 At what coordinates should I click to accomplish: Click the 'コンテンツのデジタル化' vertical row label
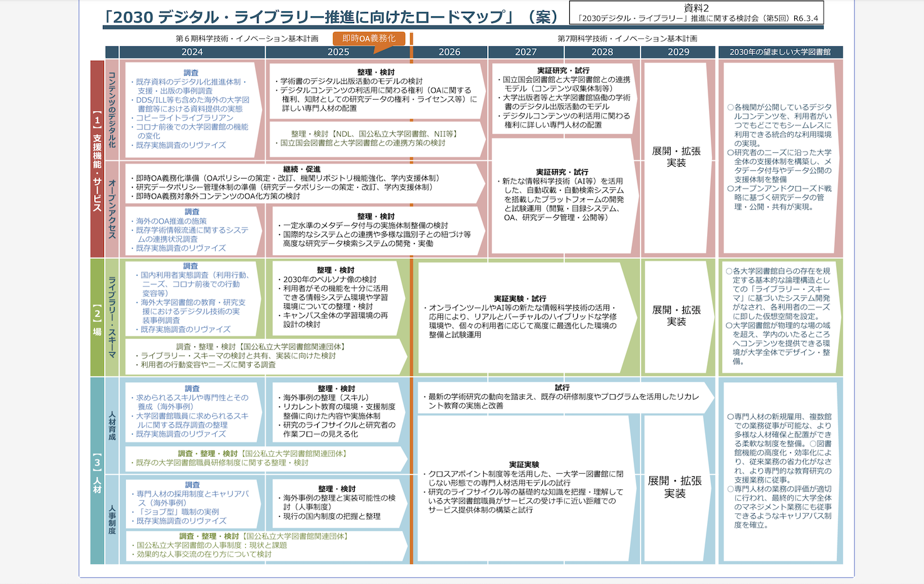[112, 110]
